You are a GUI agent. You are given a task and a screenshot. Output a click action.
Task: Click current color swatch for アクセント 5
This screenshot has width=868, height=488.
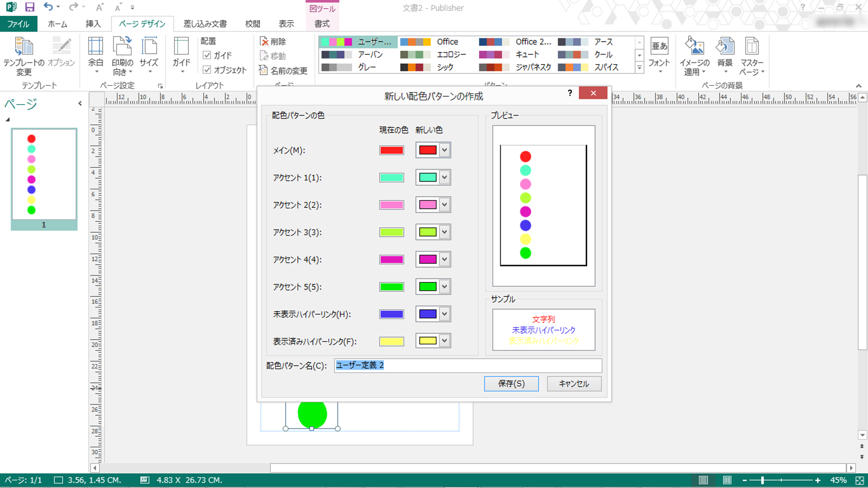pyautogui.click(x=391, y=287)
